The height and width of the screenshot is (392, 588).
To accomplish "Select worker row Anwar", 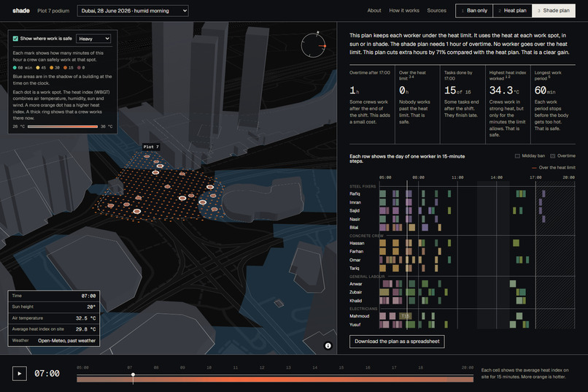I will point(462,284).
